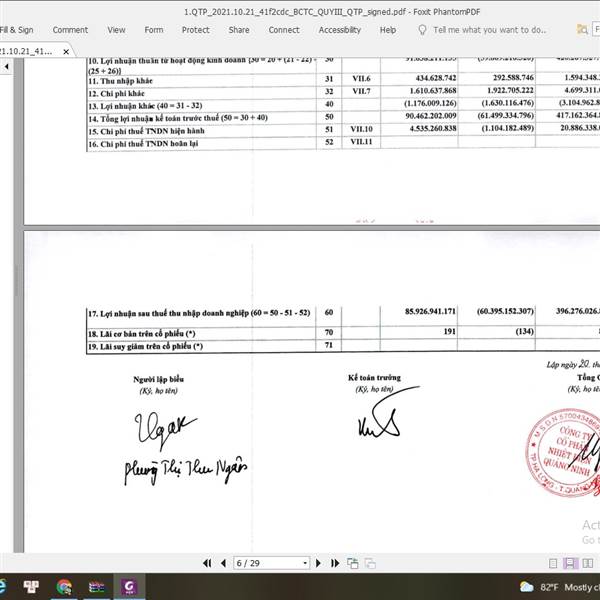
Task: Click value '90.462.202.009' in row 14
Action: (x=431, y=116)
